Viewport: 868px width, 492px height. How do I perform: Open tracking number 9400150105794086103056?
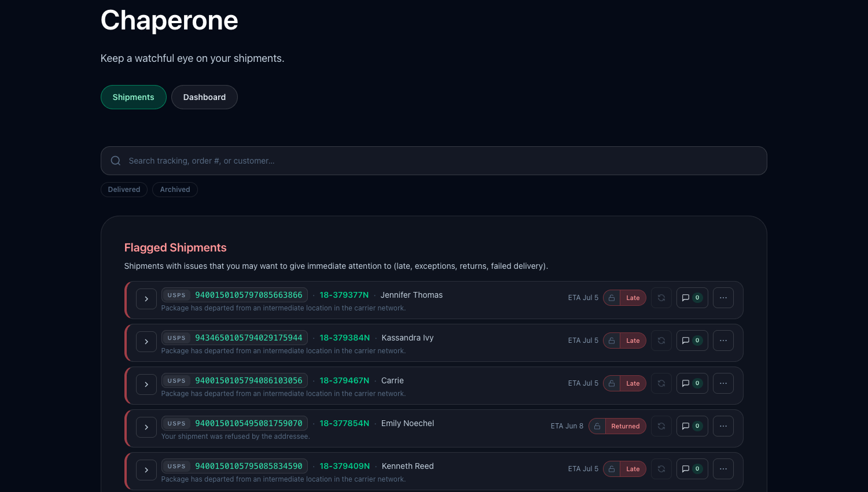pyautogui.click(x=248, y=380)
